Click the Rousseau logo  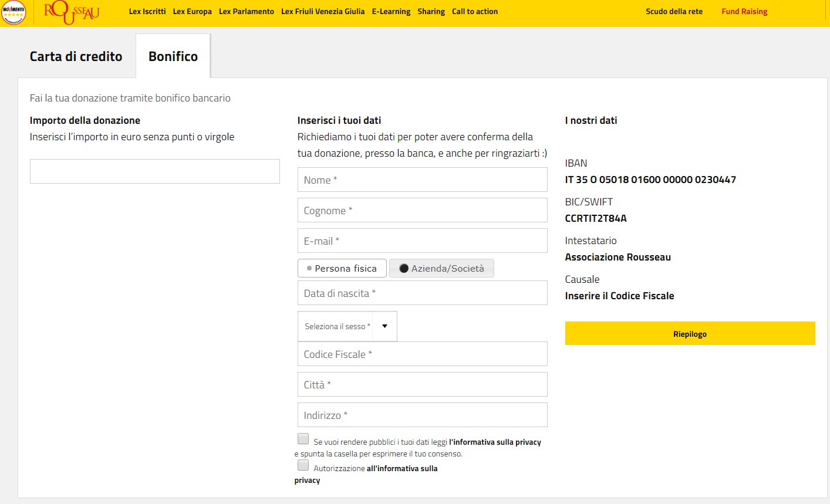72,12
